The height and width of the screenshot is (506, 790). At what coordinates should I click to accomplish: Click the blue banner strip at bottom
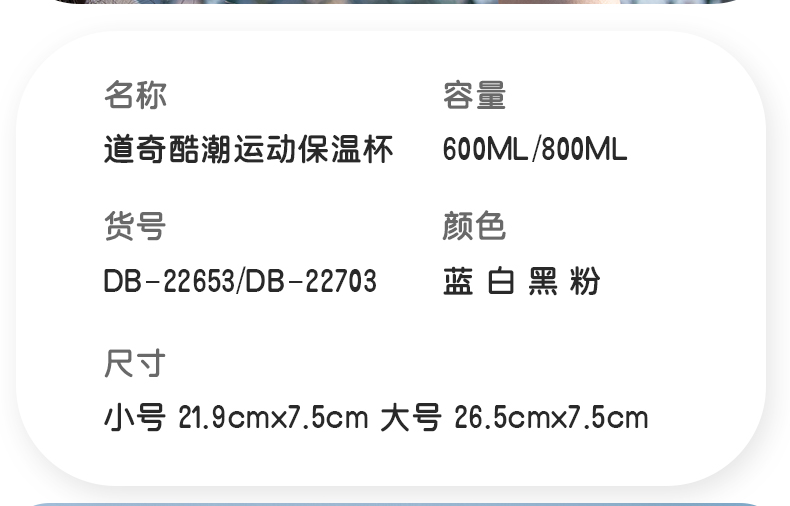(x=395, y=504)
